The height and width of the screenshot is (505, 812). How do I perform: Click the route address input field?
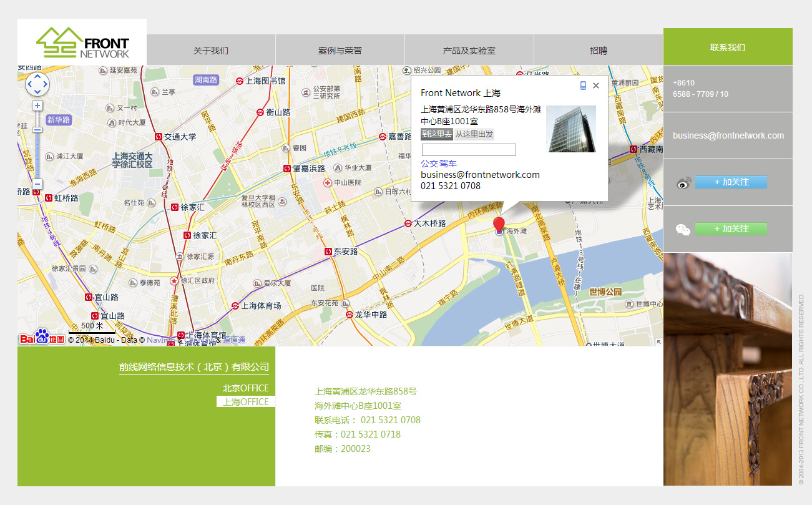coord(469,150)
